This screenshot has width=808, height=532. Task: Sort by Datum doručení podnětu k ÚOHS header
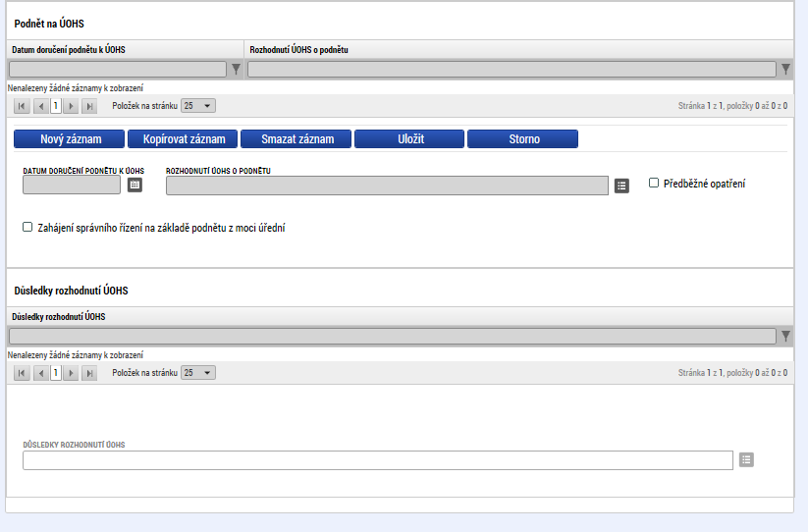click(x=69, y=50)
